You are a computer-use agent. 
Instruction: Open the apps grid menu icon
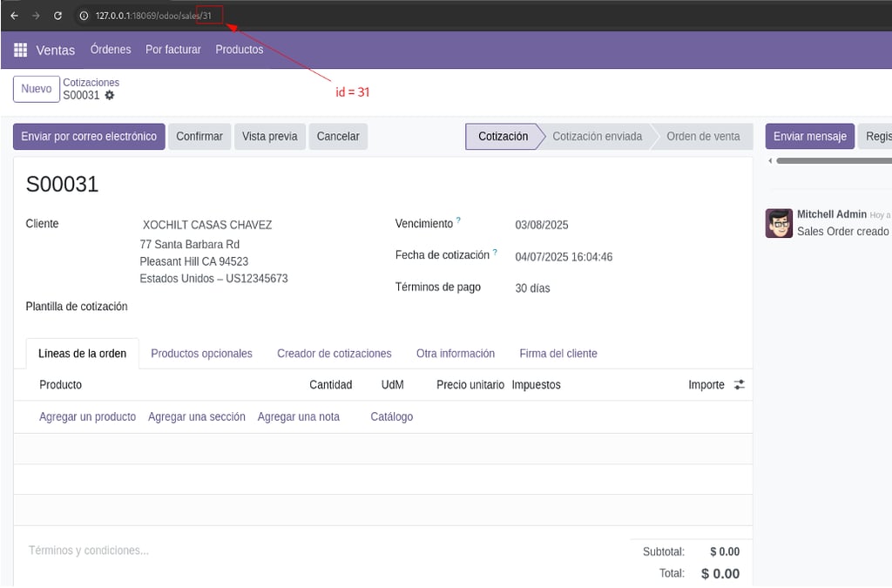click(21, 50)
